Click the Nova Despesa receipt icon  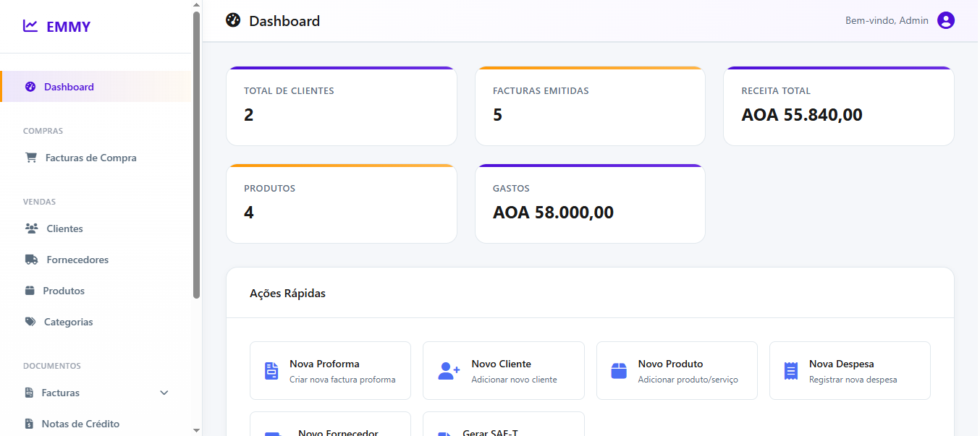[x=790, y=371]
